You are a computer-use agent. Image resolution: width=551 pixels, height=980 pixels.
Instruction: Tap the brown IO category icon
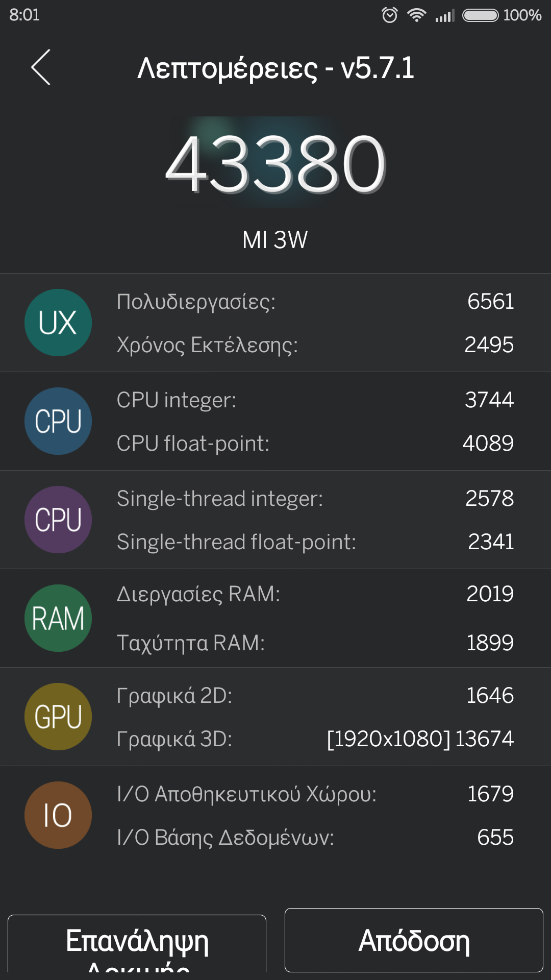(x=58, y=815)
